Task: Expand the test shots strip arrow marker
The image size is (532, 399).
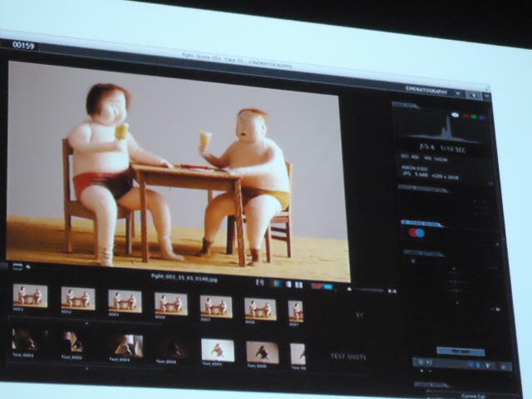Action: (x=86, y=368)
